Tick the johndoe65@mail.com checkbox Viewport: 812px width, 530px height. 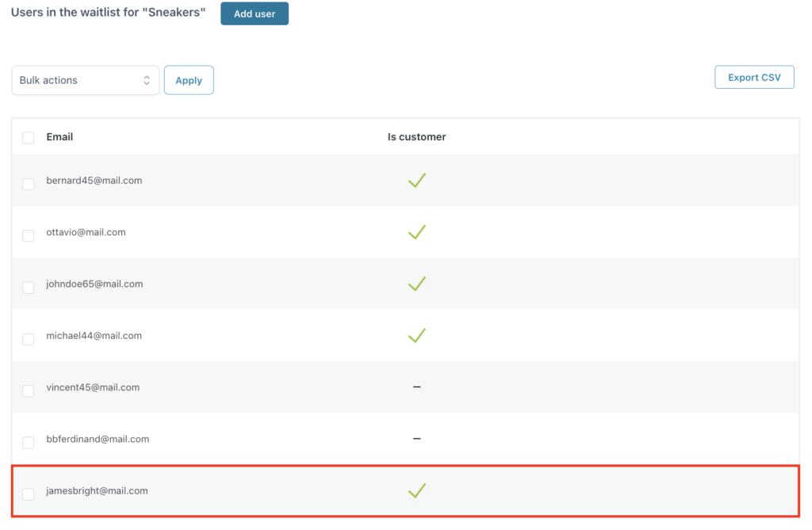pos(28,288)
